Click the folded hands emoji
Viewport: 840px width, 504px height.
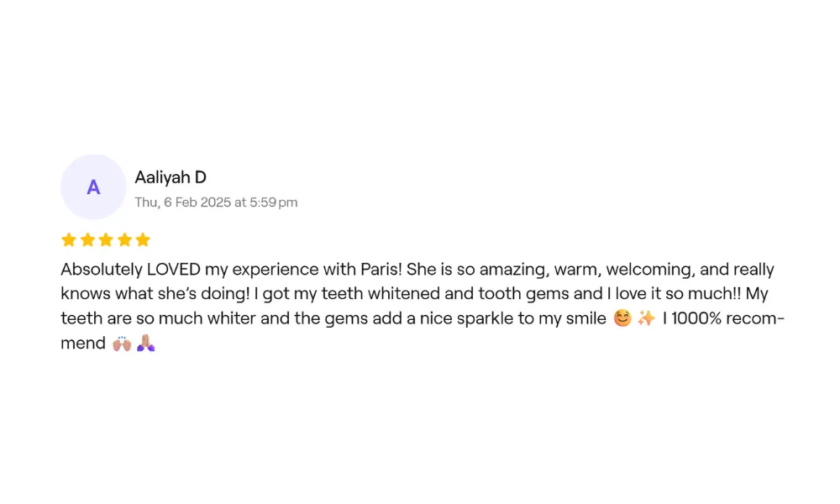pos(145,343)
